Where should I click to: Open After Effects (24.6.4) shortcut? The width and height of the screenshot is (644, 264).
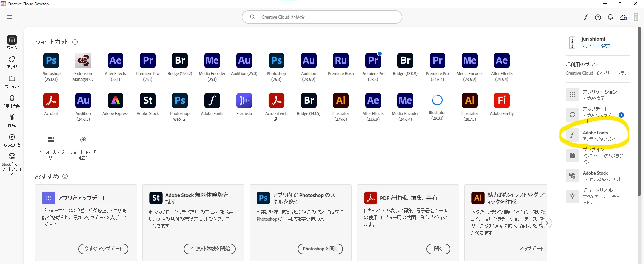[x=502, y=61]
